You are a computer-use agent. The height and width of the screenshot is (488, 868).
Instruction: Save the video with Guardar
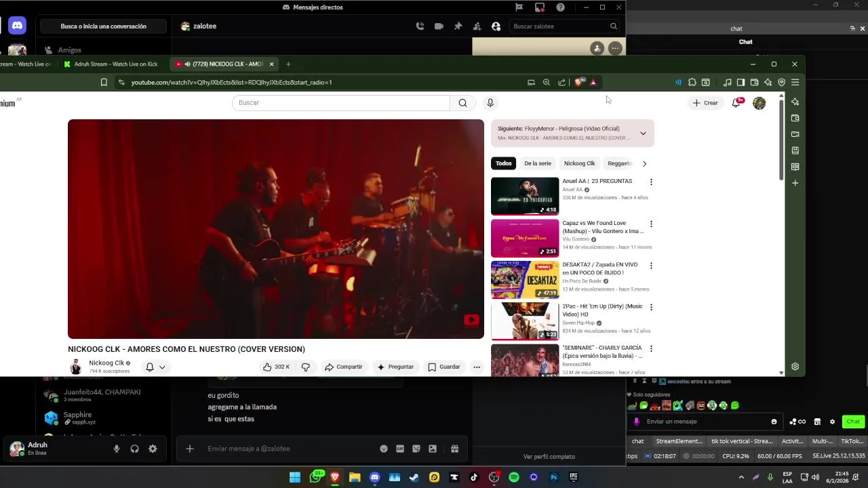[444, 367]
